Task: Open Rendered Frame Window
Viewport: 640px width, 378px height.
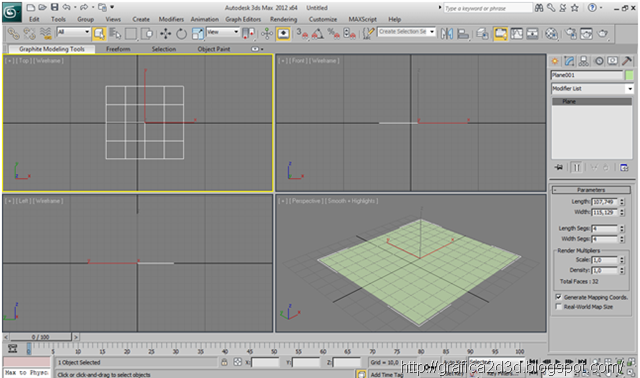Action: point(587,33)
